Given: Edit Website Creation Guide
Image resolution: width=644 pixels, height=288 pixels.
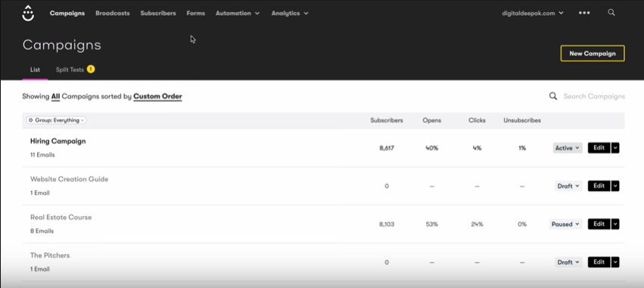Looking at the screenshot, I should click(599, 186).
